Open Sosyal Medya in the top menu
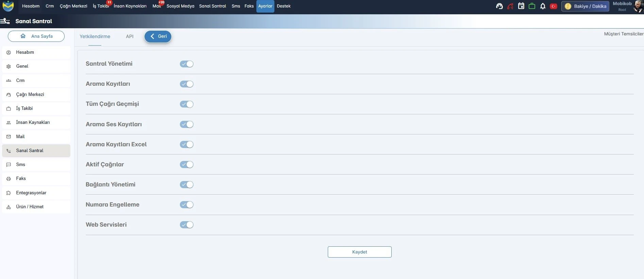 tap(180, 6)
